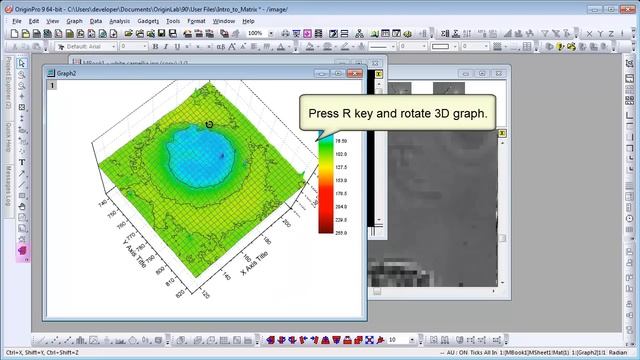Open the rotation angle 10 dropdown
The image size is (640, 360).
click(x=411, y=340)
